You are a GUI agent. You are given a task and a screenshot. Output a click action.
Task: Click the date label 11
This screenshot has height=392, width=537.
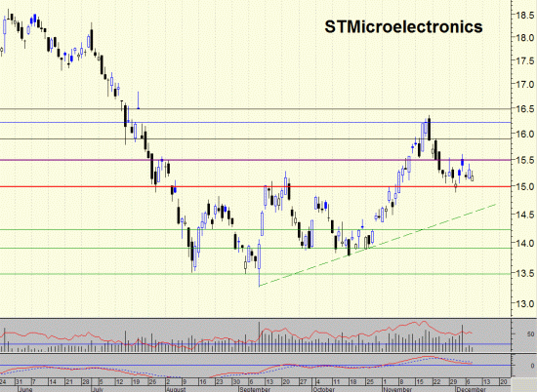(336, 381)
